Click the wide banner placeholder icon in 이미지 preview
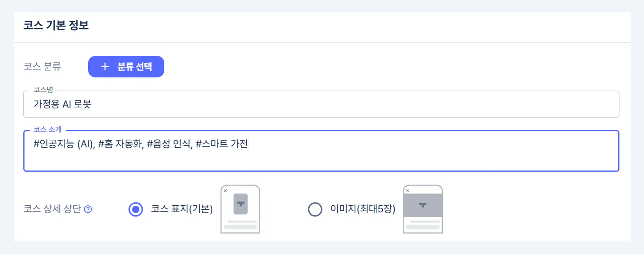This screenshot has width=644, height=254. (x=423, y=205)
